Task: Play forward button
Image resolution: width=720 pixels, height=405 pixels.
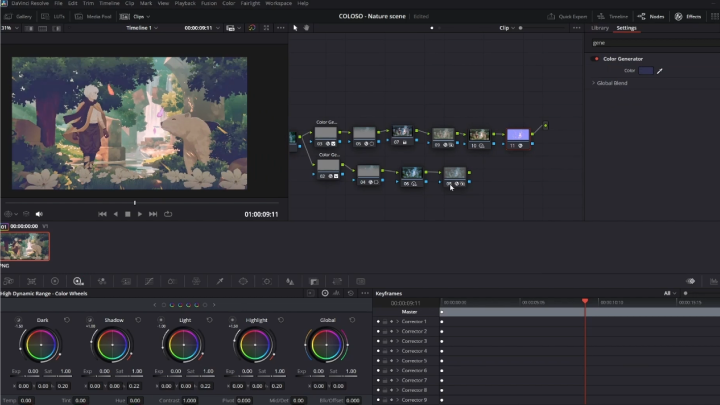Action: pyautogui.click(x=140, y=214)
